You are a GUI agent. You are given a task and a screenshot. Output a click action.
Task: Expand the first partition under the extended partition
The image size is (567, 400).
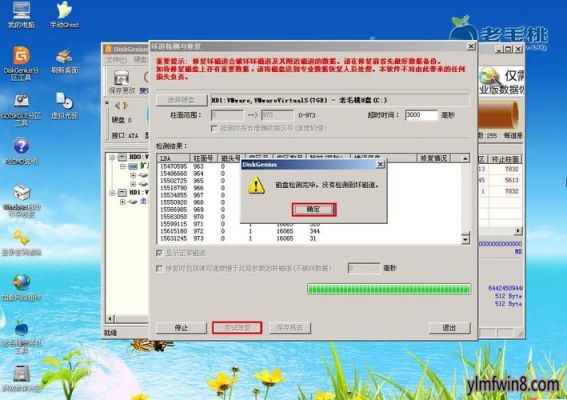pyautogui.click(x=133, y=175)
